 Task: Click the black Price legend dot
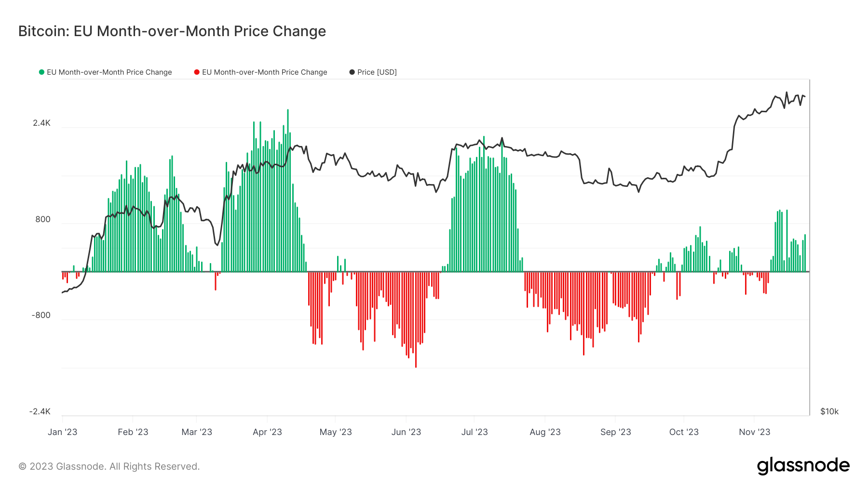tap(352, 72)
